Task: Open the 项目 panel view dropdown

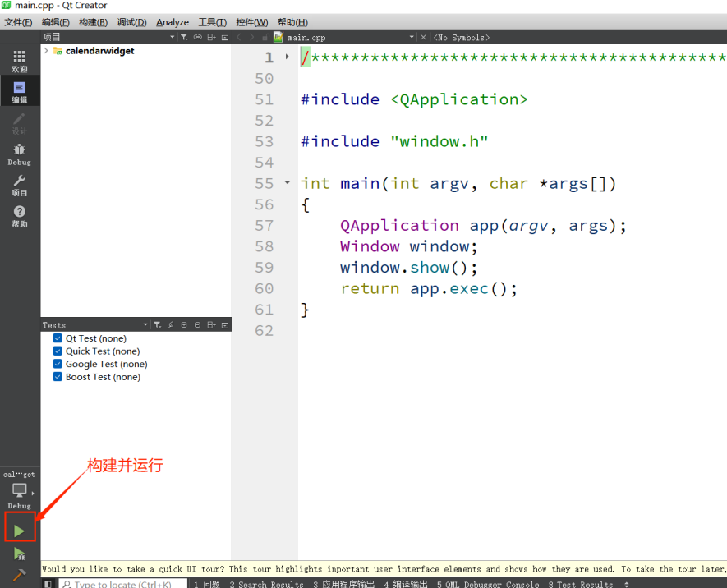Action: [x=173, y=37]
